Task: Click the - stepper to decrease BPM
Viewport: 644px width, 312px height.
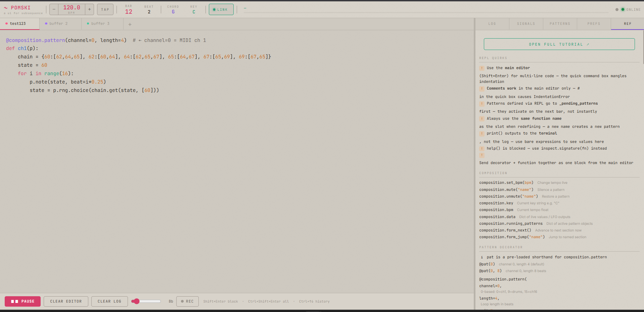Action: (x=54, y=9)
